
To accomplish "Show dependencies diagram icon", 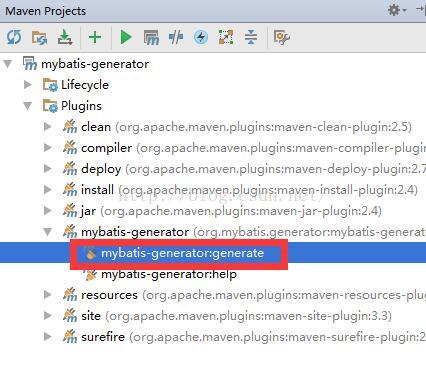I will click(x=226, y=37).
